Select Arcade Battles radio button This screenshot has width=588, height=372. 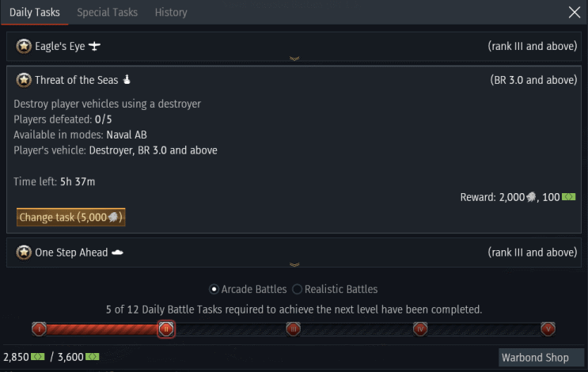214,290
